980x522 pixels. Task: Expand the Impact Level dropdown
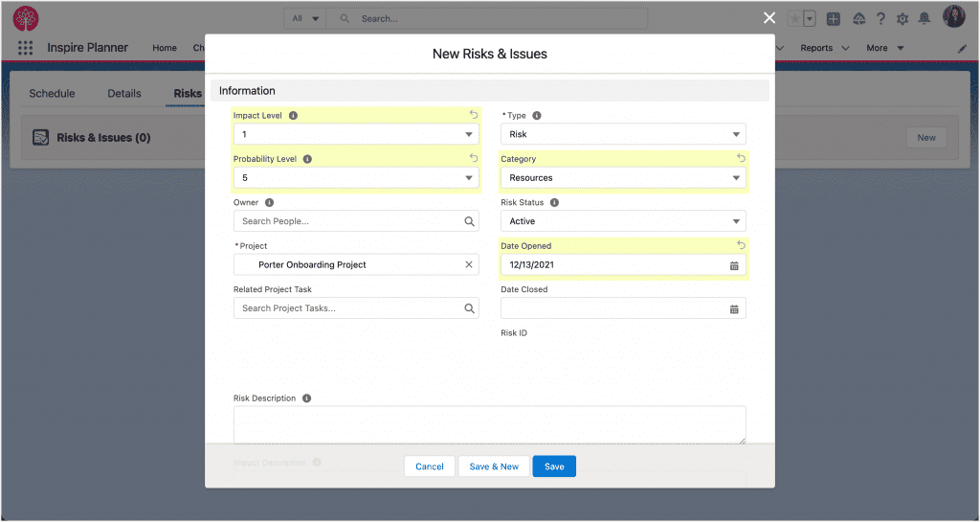(x=356, y=134)
